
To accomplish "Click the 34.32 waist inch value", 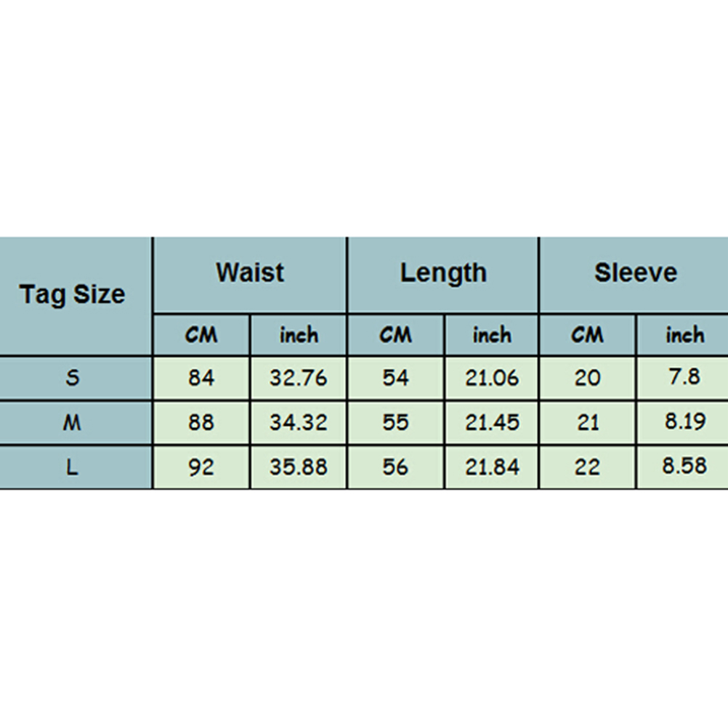I will click(299, 422).
